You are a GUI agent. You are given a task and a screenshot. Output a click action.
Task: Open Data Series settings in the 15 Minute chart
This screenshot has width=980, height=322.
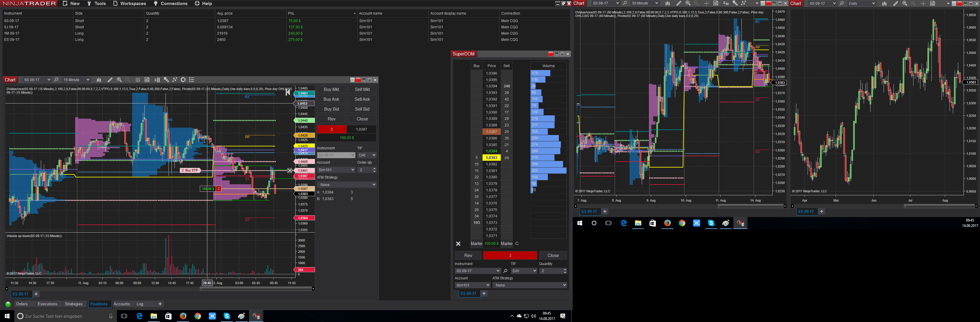[x=166, y=80]
